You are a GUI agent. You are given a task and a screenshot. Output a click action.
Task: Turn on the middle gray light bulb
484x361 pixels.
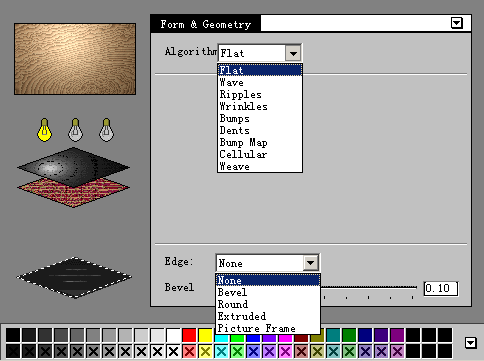75,130
